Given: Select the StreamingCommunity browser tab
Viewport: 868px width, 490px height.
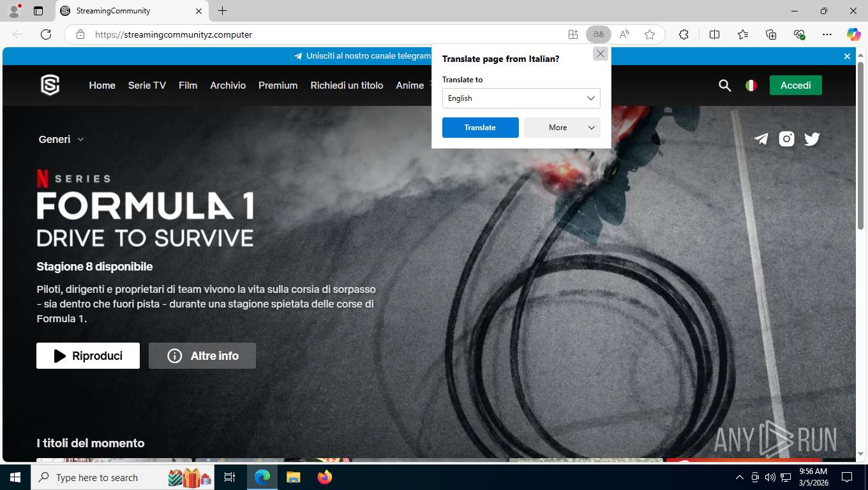Looking at the screenshot, I should point(131,11).
